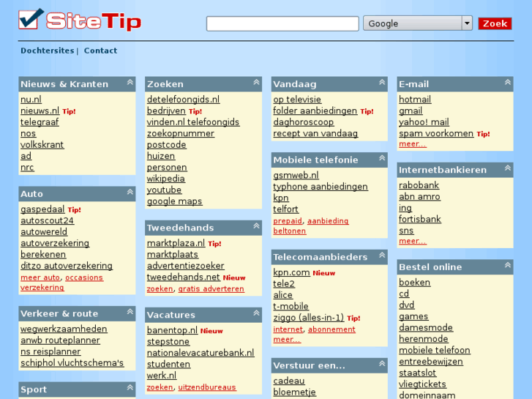Viewport: 532px width, 399px height.
Task: Collapse the Tweedehands section
Action: click(x=256, y=225)
